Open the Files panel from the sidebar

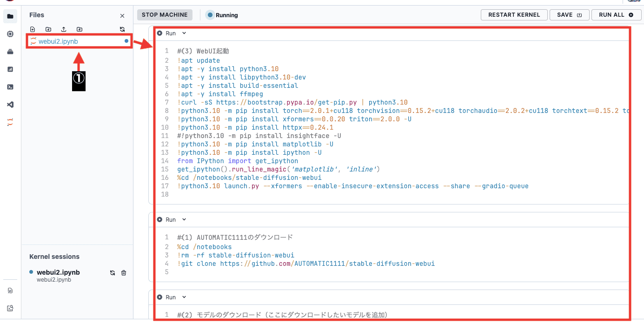click(x=10, y=16)
